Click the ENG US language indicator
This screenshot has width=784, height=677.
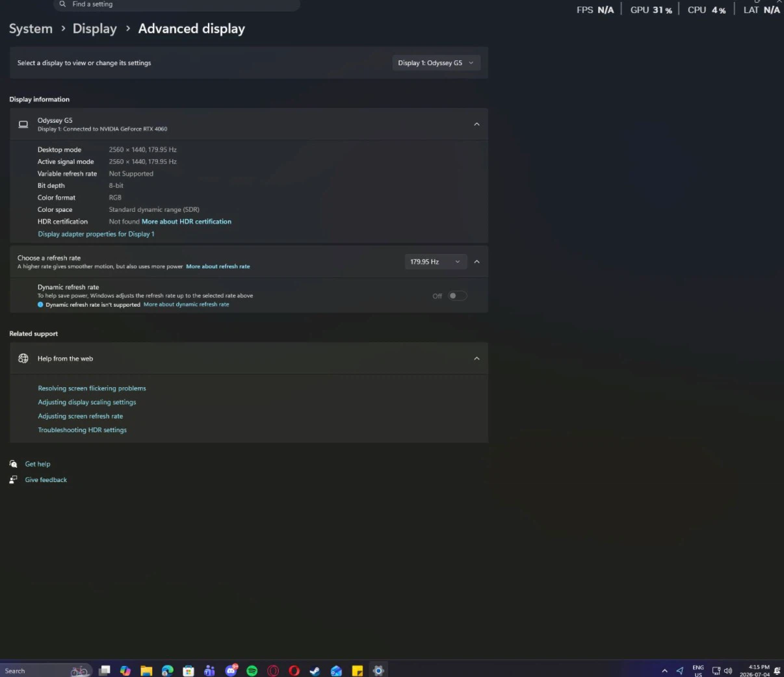698,671
